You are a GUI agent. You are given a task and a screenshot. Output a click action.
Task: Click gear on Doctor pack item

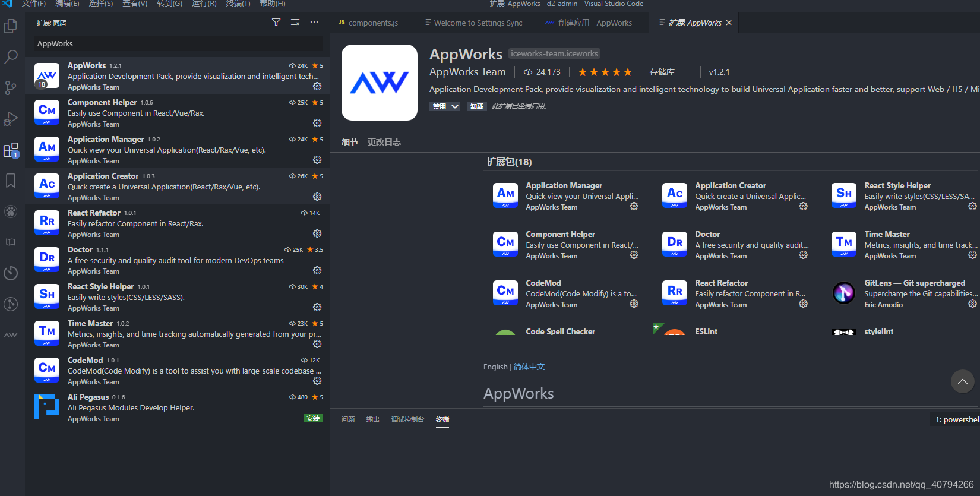click(803, 255)
